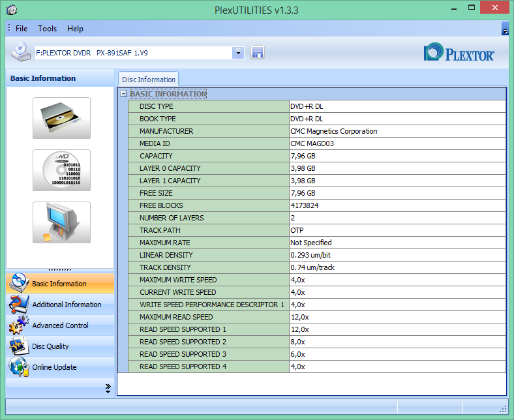Click the Online Update globe icon
The image size is (514, 420).
pyautogui.click(x=19, y=367)
